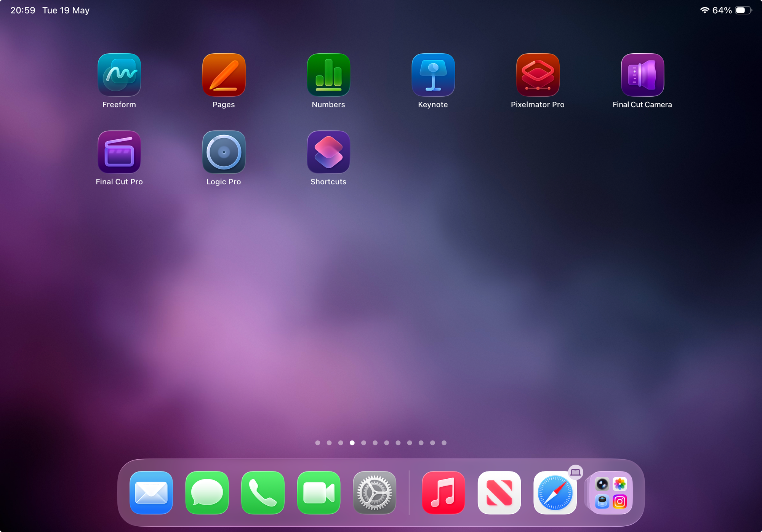Image resolution: width=762 pixels, height=532 pixels.
Task: Open the Shortcuts app
Action: [x=328, y=152]
